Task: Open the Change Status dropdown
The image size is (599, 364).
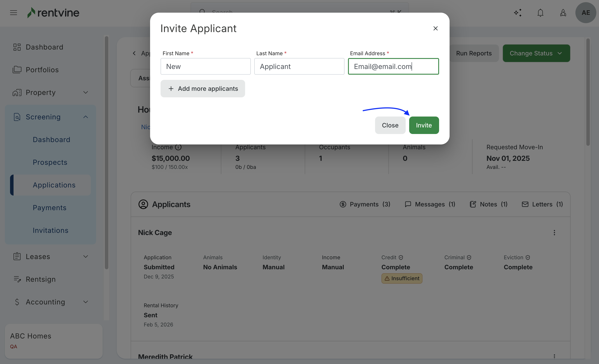Action: tap(536, 53)
